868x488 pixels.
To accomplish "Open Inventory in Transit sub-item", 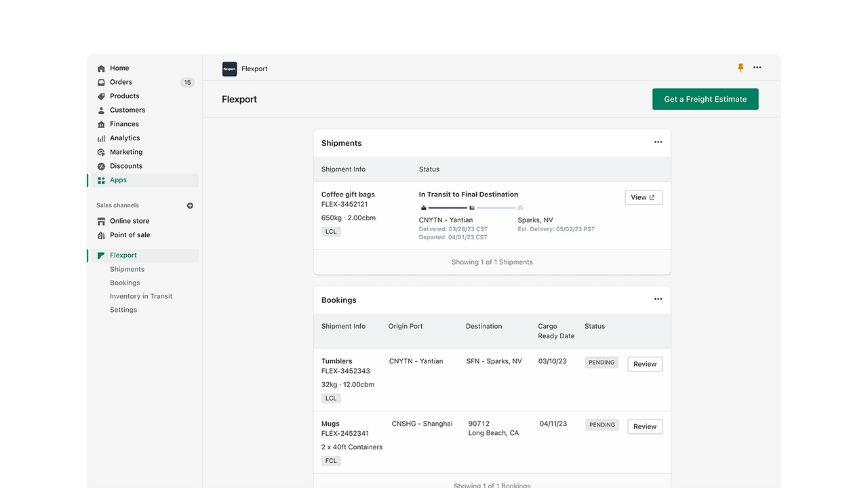I will pyautogui.click(x=141, y=296).
